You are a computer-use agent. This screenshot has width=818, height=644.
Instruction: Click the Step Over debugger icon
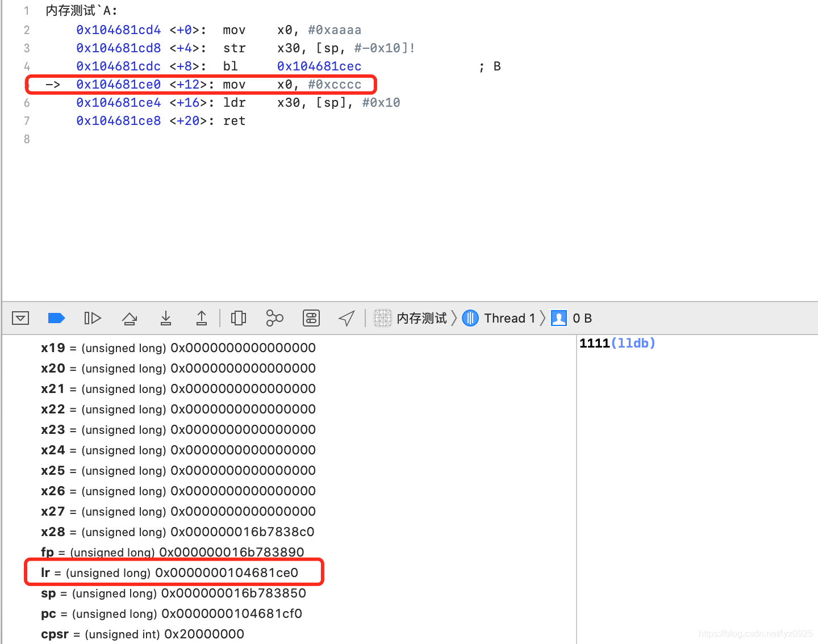point(130,318)
